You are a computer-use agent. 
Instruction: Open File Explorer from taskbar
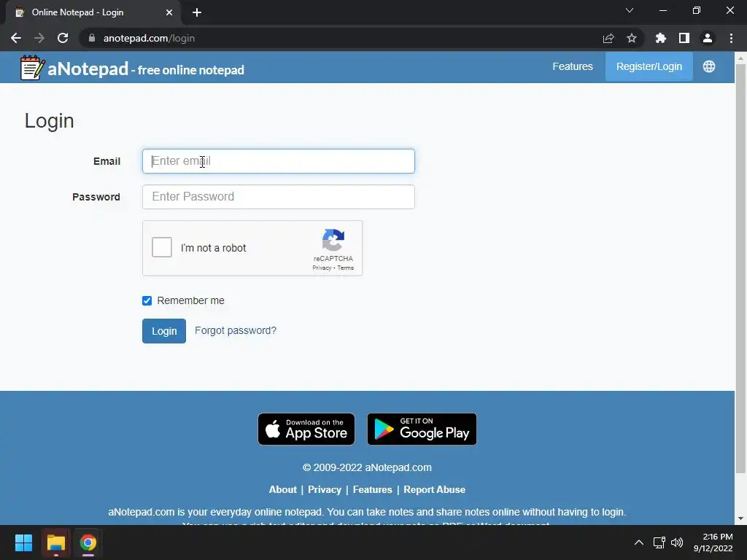coord(55,542)
